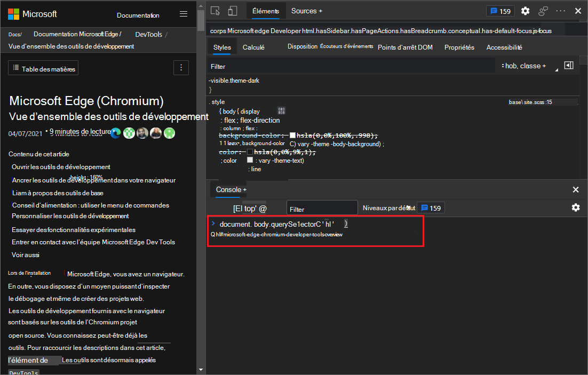This screenshot has width=588, height=375.
Task: Select the Disposition tab
Action: (302, 46)
